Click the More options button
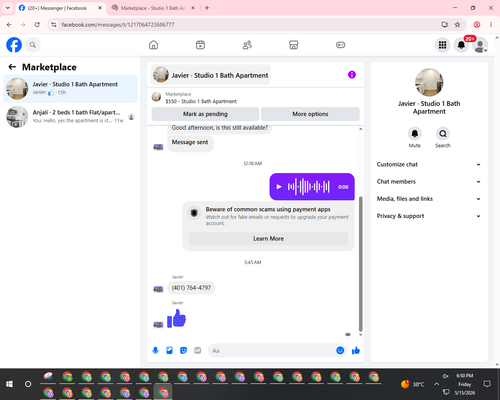 (x=310, y=114)
